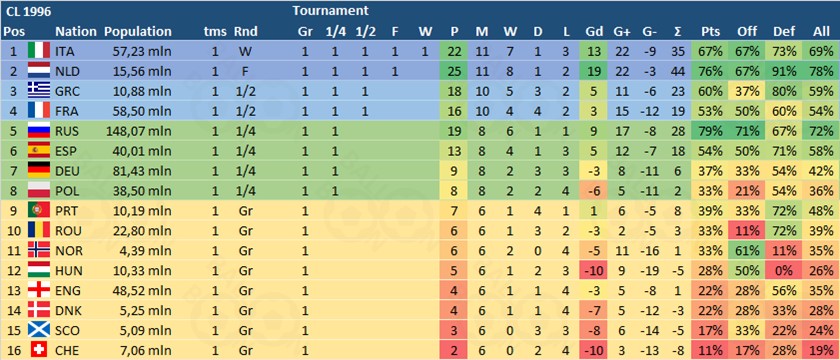
Task: Select Russia's 148,07 mln population cell
Action: coord(141,131)
